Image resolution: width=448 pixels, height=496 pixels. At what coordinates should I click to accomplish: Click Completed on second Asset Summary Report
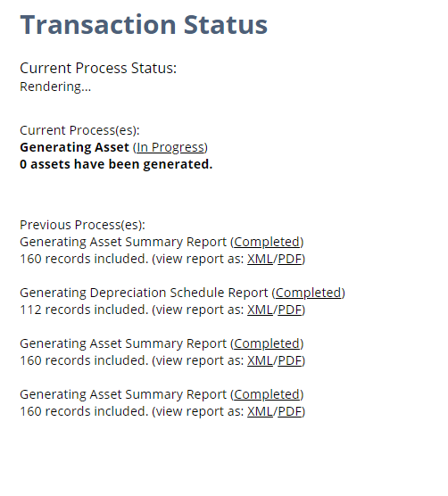(267, 343)
